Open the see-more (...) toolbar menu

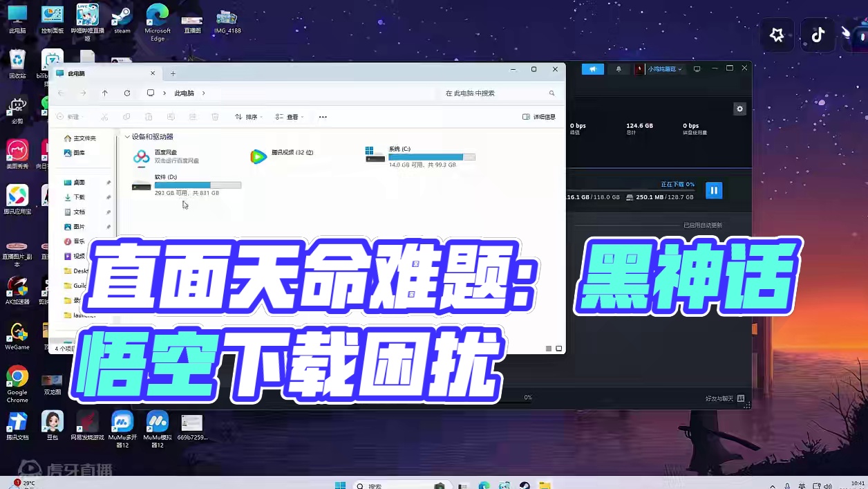pyautogui.click(x=322, y=117)
